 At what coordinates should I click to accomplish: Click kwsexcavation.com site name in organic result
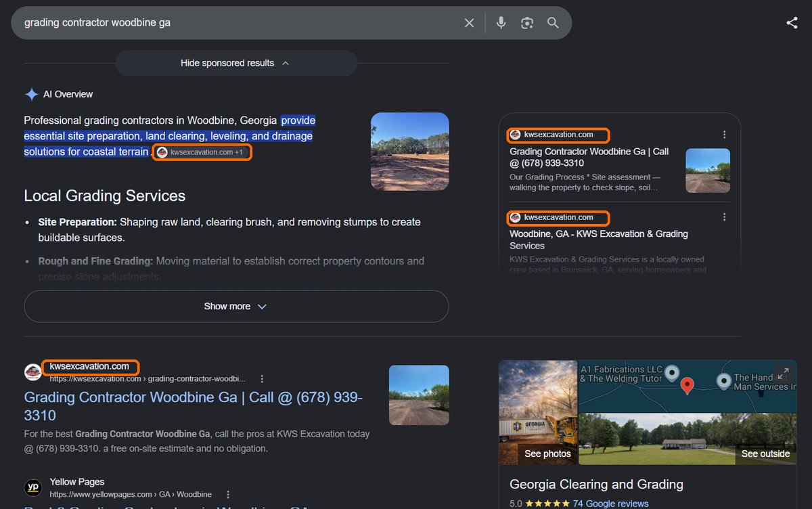89,366
